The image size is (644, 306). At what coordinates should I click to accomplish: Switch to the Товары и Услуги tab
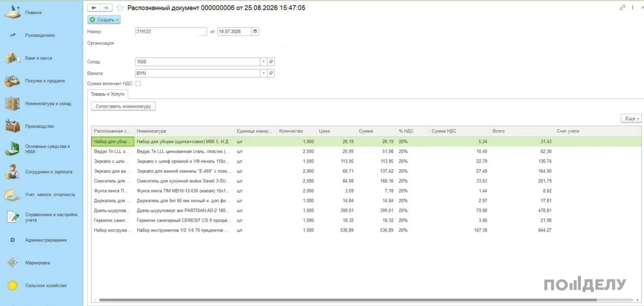point(108,94)
